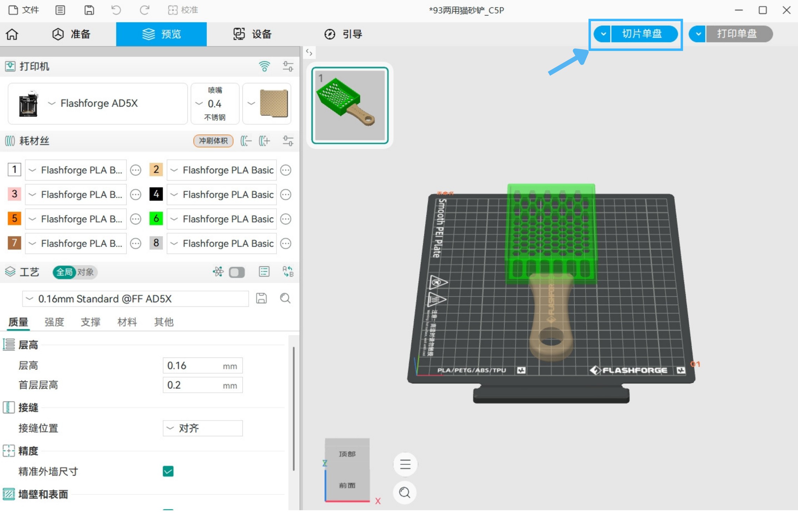The image size is (798, 532).
Task: Click the canvas zoom magnifier button
Action: [405, 492]
